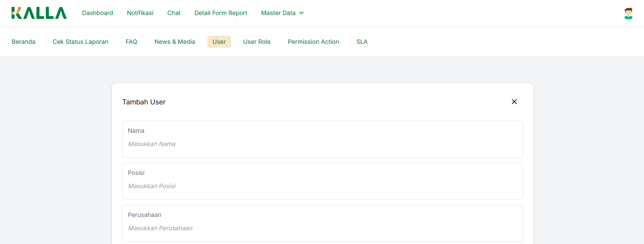Image resolution: width=644 pixels, height=244 pixels.
Task: Click the highlighted User tab
Action: pyautogui.click(x=219, y=42)
